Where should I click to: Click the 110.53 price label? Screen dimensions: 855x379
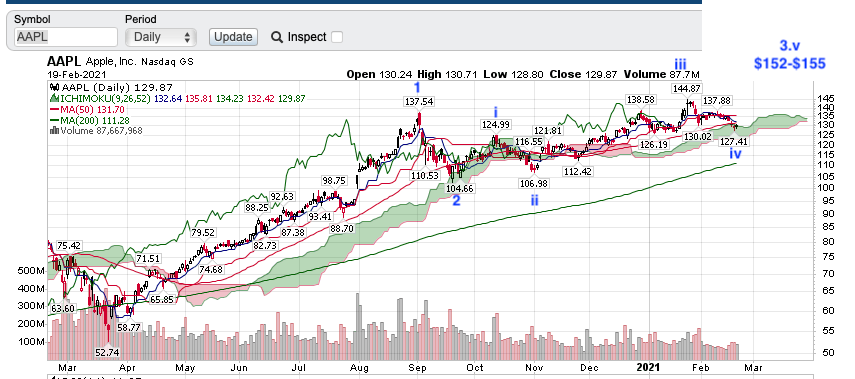pos(424,175)
